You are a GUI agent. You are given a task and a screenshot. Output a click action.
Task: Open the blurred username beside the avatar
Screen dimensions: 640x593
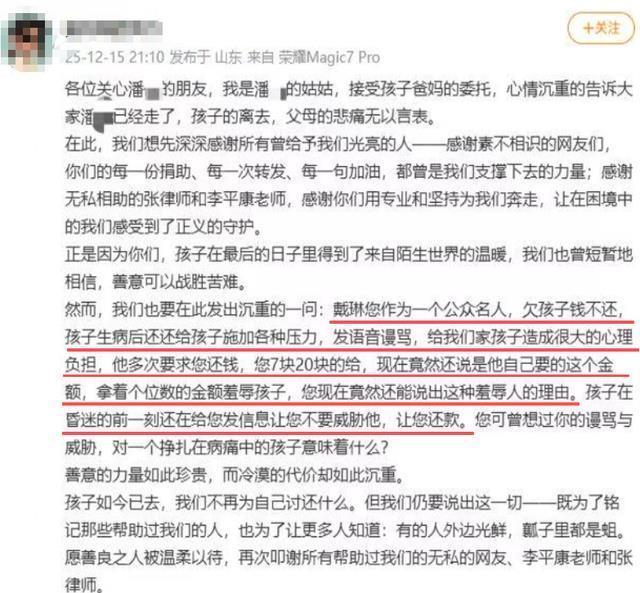click(111, 28)
